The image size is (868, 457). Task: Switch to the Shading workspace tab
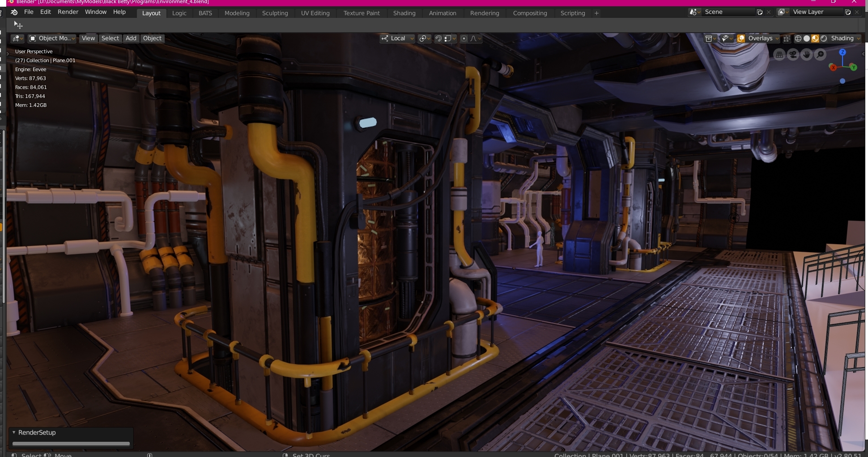404,13
